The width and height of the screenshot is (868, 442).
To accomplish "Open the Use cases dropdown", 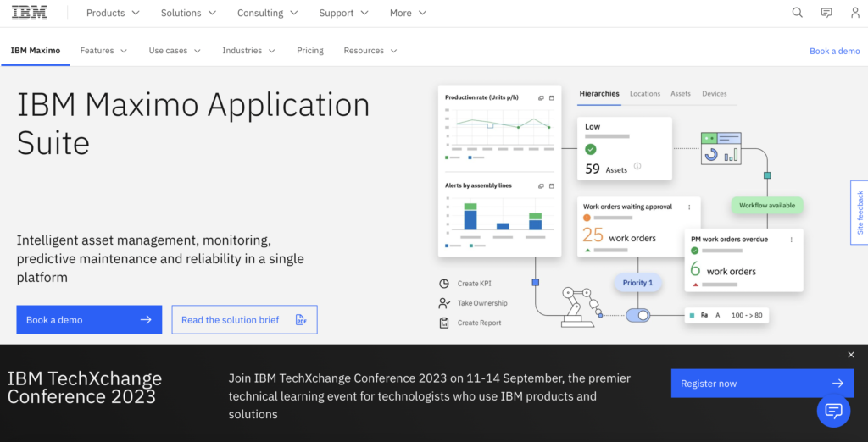I will pyautogui.click(x=175, y=50).
